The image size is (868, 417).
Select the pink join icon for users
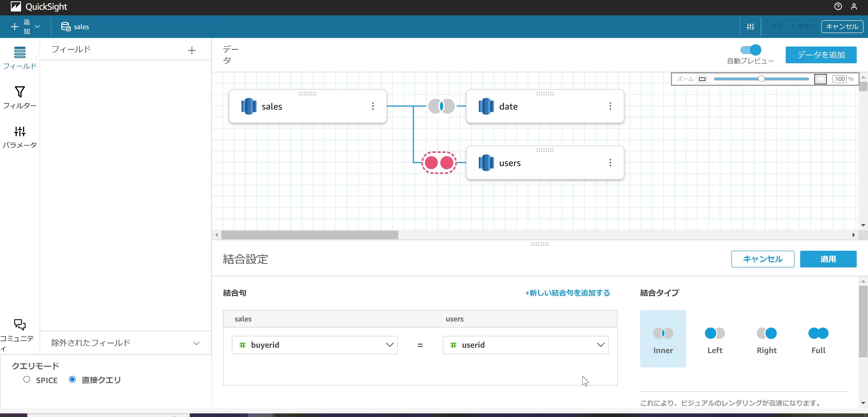point(439,163)
